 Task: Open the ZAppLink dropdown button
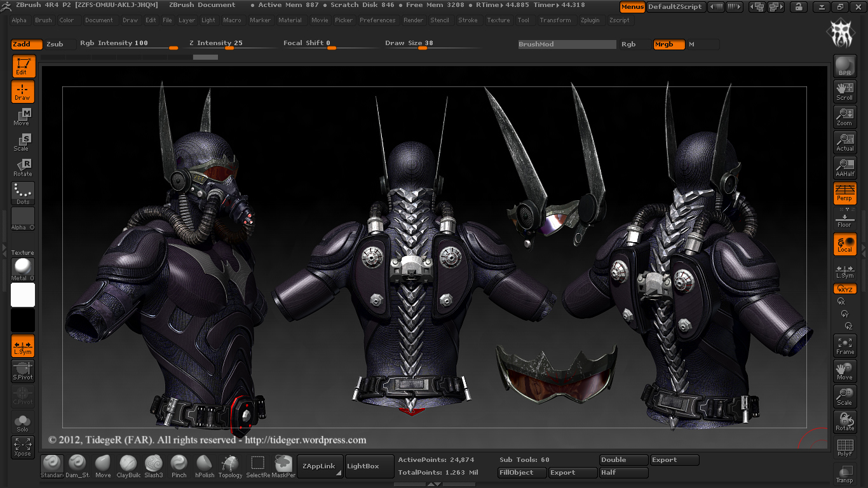pos(320,466)
